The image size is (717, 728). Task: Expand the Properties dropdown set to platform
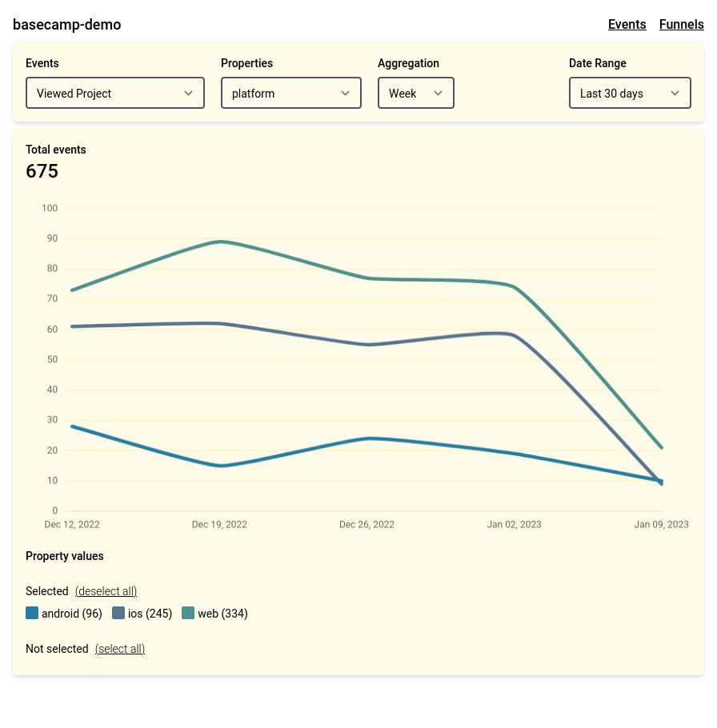[x=291, y=93]
